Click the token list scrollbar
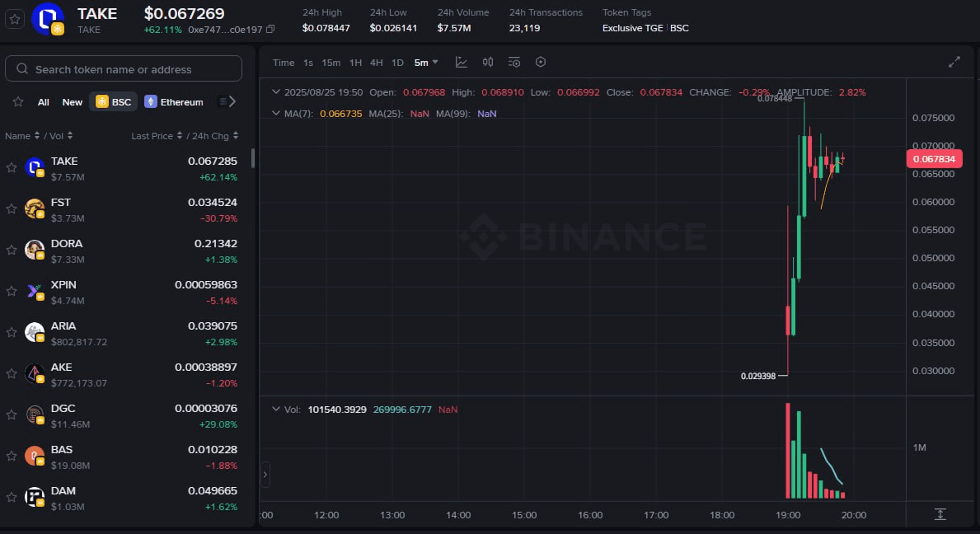This screenshot has width=980, height=534. [x=252, y=158]
